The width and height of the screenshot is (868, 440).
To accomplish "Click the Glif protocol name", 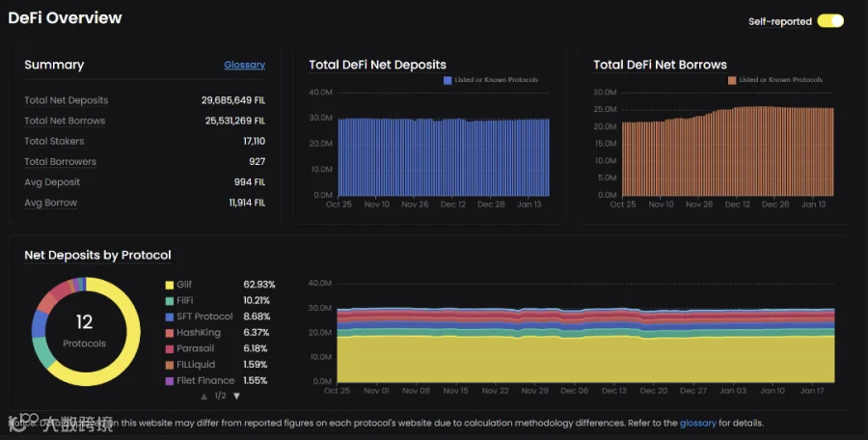I will click(184, 285).
